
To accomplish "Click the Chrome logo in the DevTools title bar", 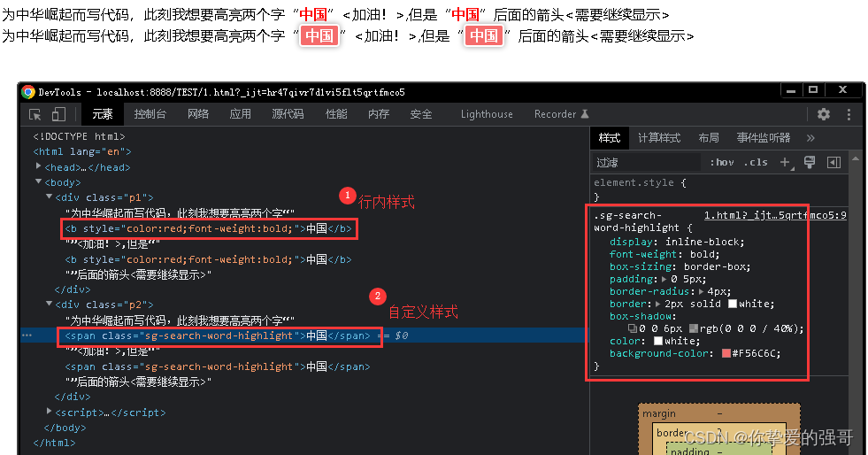I will pos(28,92).
